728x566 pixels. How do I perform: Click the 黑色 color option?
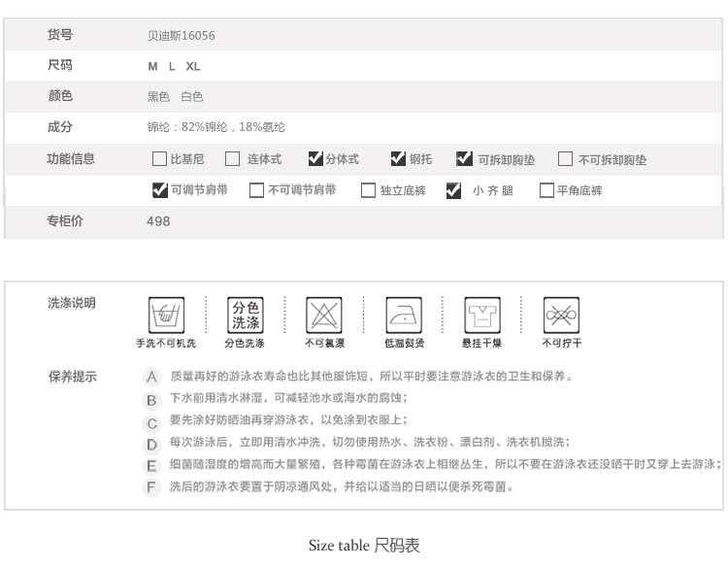pos(158,96)
